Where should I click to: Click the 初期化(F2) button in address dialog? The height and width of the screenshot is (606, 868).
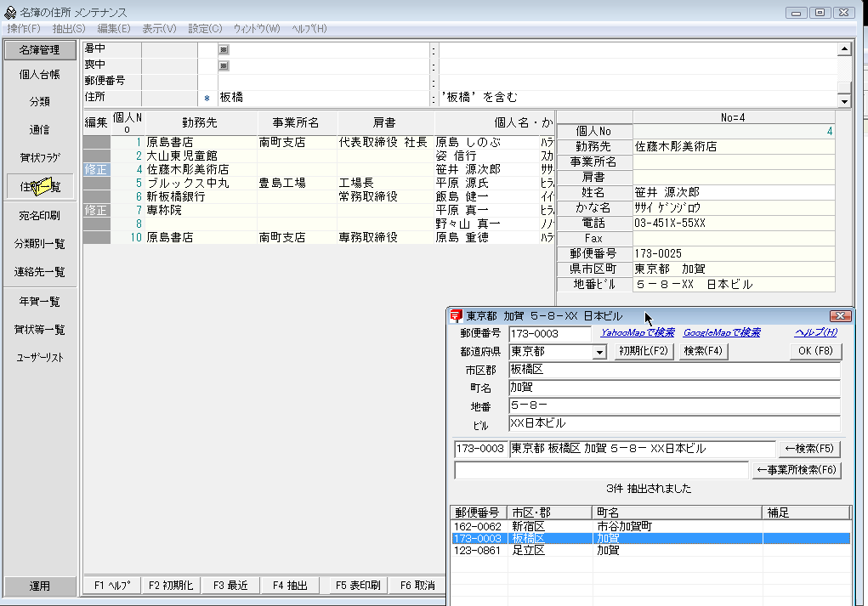[x=644, y=351]
